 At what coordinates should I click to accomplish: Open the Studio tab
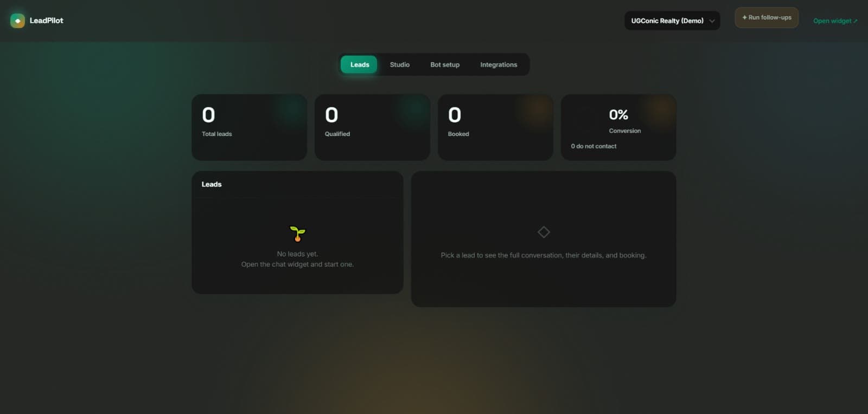tap(400, 64)
